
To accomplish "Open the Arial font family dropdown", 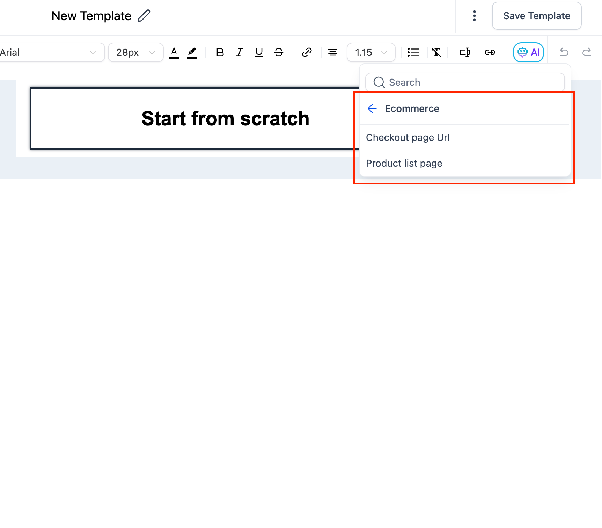I will pyautogui.click(x=51, y=52).
